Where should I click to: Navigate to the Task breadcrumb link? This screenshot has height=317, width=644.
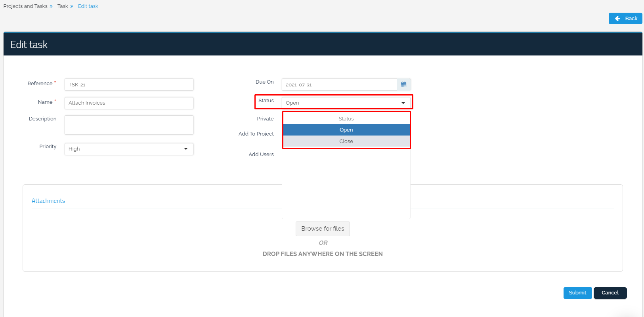(x=63, y=6)
